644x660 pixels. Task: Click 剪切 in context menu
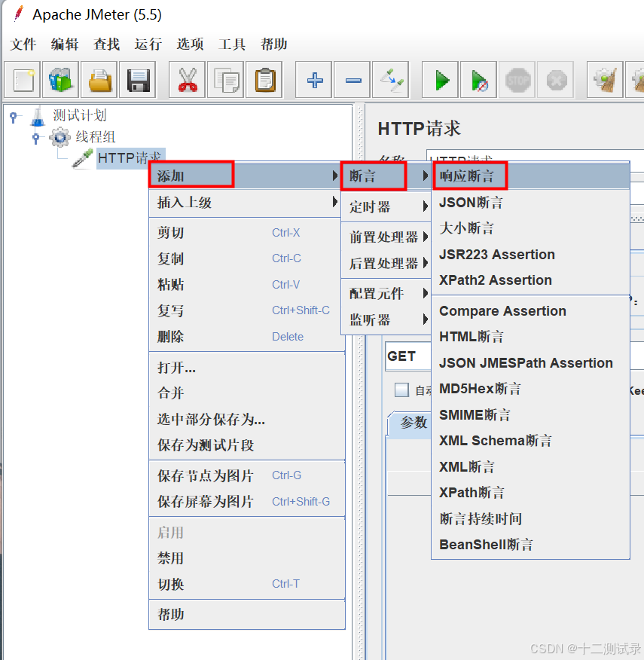(246, 232)
